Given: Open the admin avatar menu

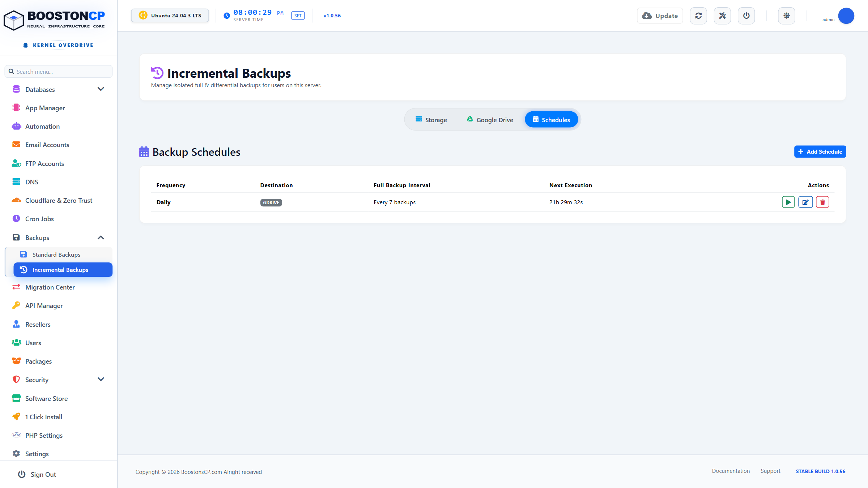Looking at the screenshot, I should pos(846,16).
